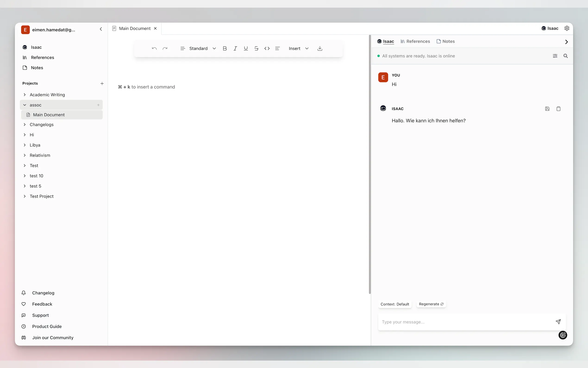Screen dimensions: 588x368
Task: Click the undo arrow icon
Action: pyautogui.click(x=154, y=48)
